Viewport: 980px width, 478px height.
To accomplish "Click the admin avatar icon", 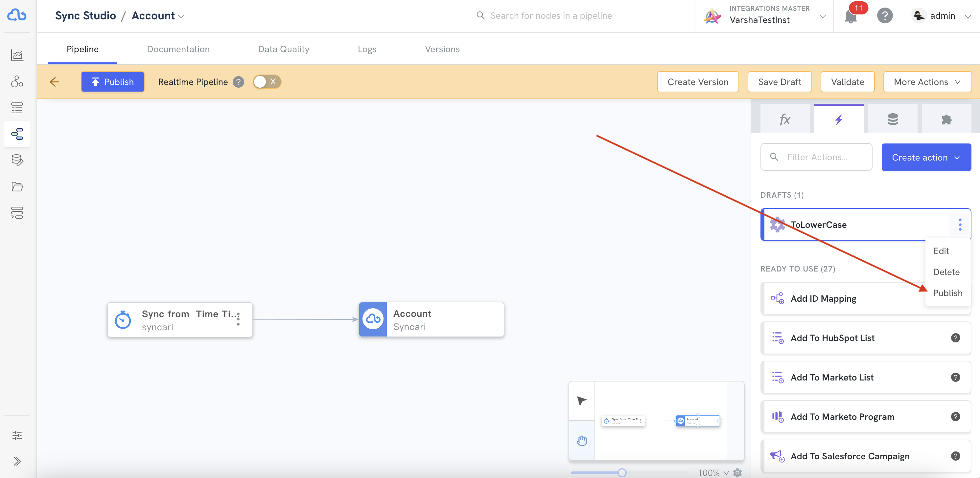I will pyautogui.click(x=919, y=15).
